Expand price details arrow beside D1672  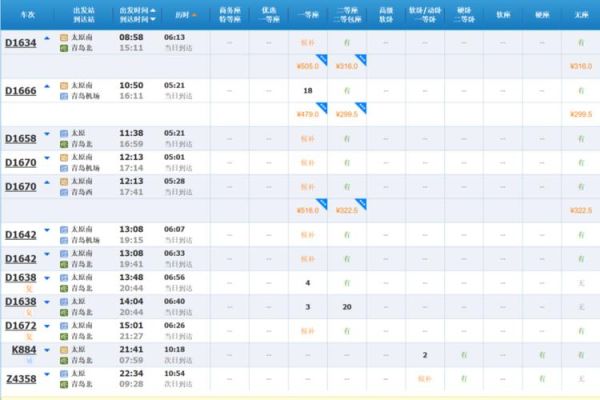pos(47,326)
